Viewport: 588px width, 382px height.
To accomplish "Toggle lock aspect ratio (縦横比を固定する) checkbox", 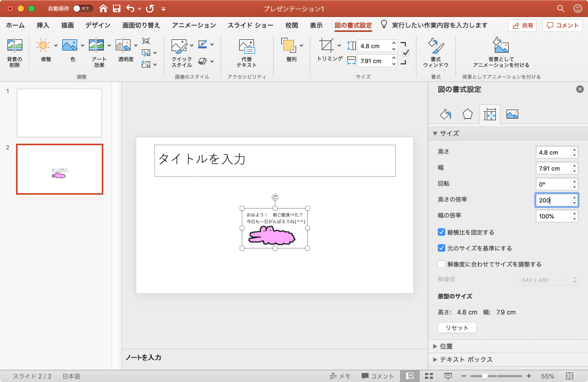I will 442,232.
